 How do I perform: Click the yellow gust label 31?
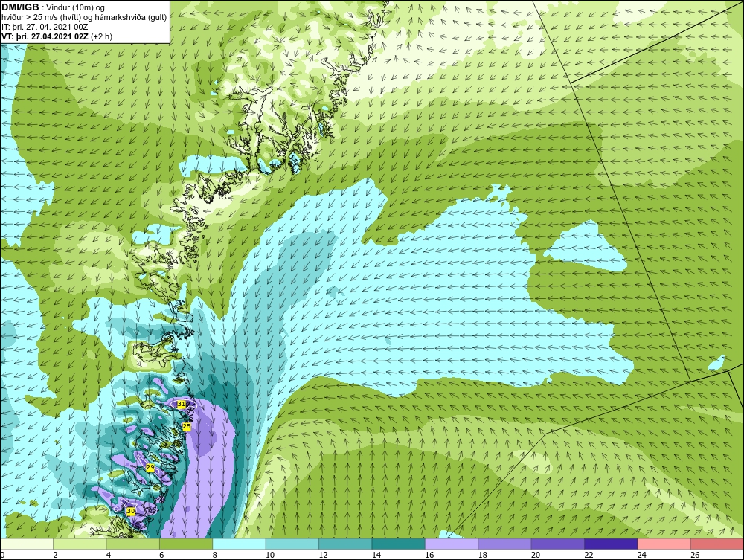point(182,404)
